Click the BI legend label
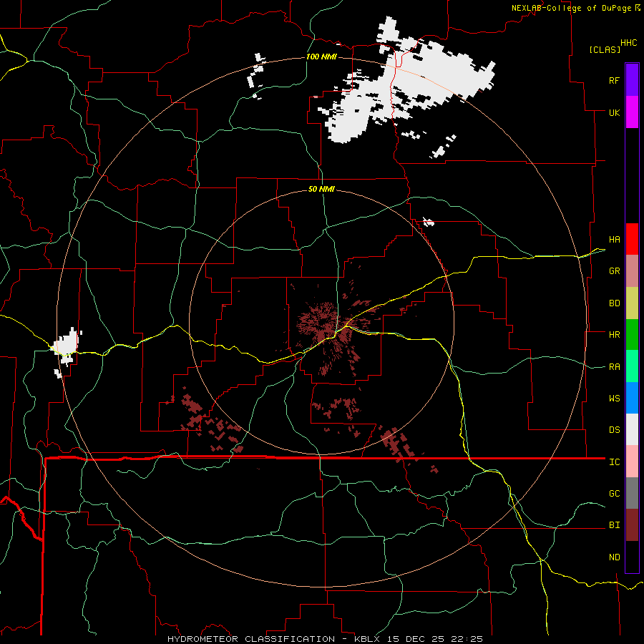This screenshot has width=644, height=644. point(614,525)
